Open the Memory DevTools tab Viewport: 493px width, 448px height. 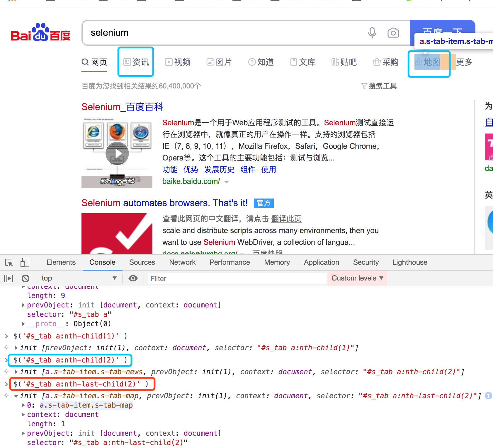[x=277, y=262]
